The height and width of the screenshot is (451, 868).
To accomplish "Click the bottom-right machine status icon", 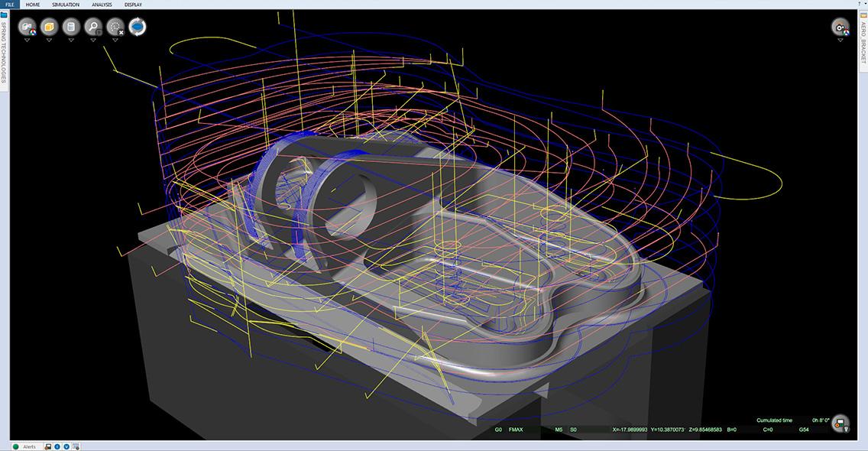I will 840,423.
